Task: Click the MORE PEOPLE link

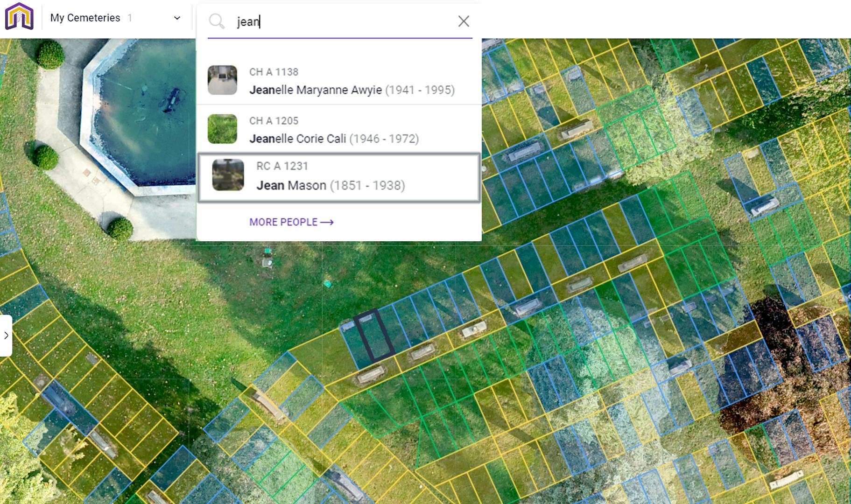Action: point(291,222)
